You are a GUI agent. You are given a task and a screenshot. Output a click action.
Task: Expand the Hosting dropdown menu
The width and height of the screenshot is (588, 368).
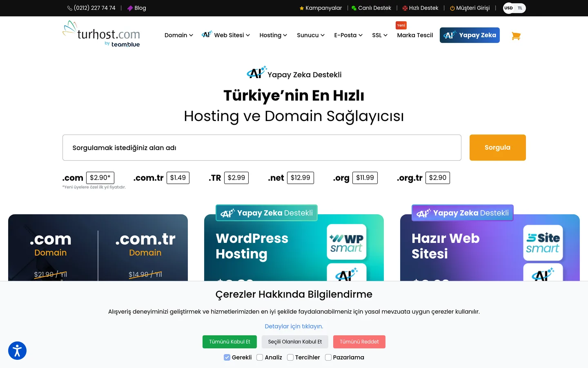(x=273, y=35)
